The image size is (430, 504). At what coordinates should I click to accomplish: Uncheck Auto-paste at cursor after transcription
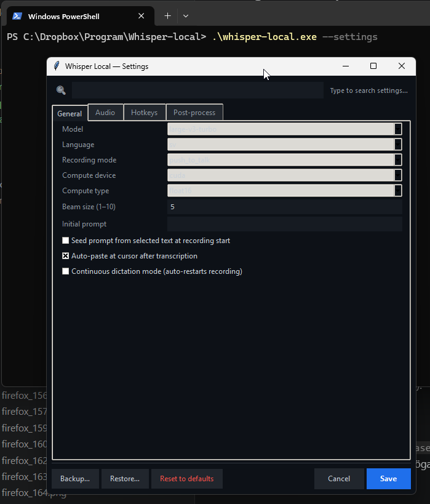[66, 256]
